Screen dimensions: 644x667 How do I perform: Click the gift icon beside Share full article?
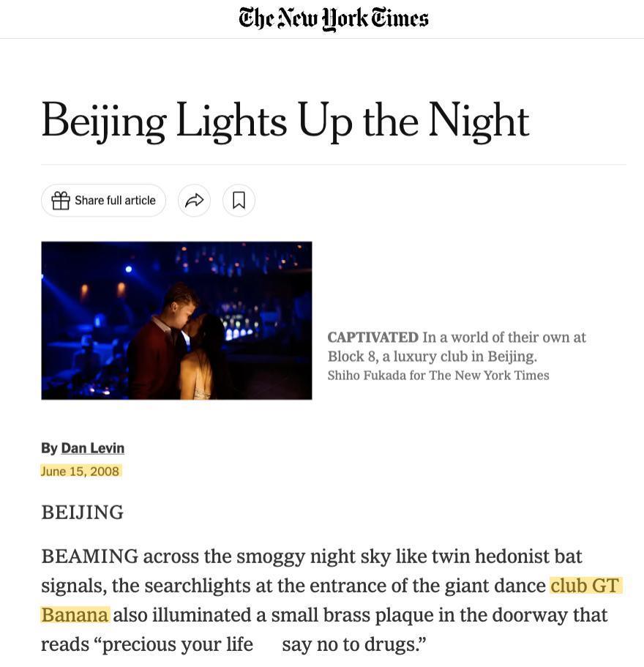pyautogui.click(x=61, y=200)
